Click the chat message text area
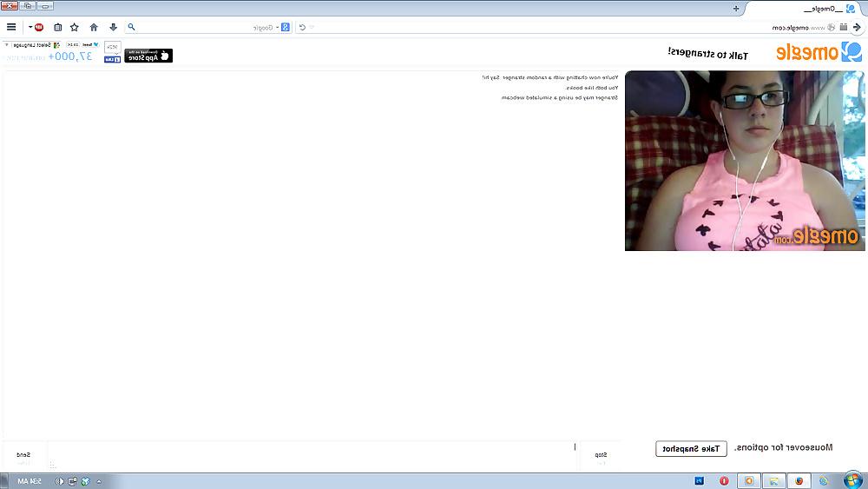The image size is (868, 489). pyautogui.click(x=312, y=457)
